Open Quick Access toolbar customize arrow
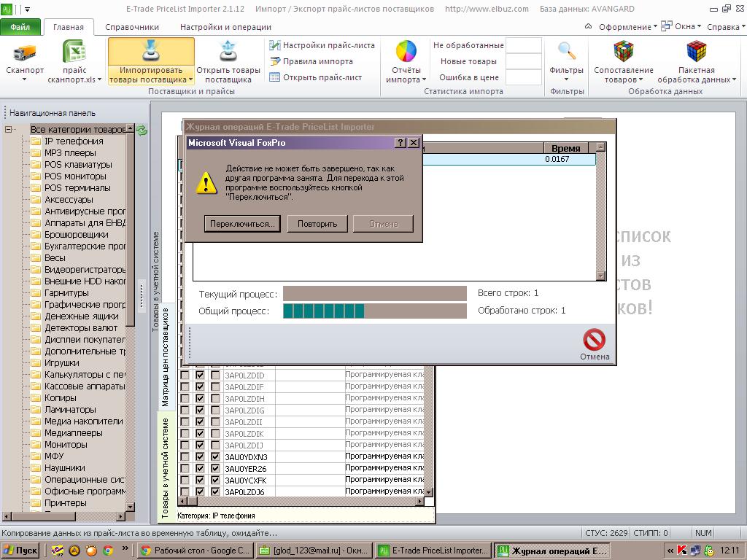The image size is (747, 560). pyautogui.click(x=27, y=9)
